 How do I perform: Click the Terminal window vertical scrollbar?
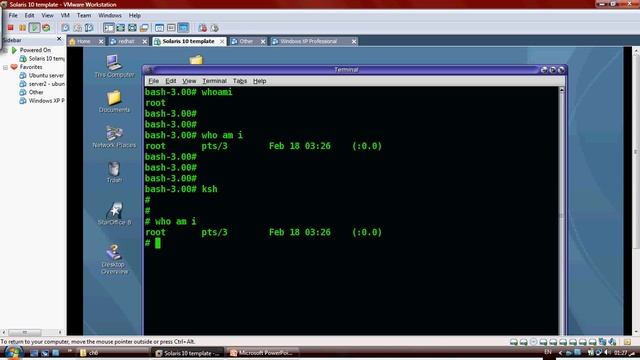pos(562,210)
